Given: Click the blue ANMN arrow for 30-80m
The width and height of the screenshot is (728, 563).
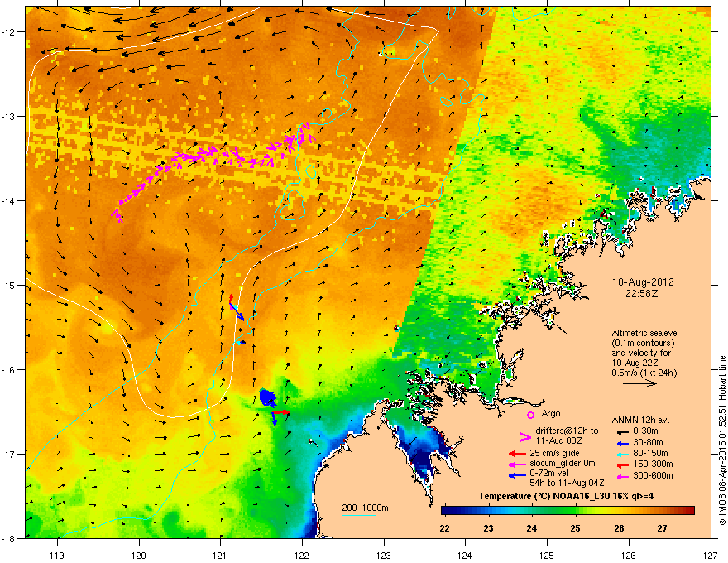Looking at the screenshot, I should click(621, 443).
